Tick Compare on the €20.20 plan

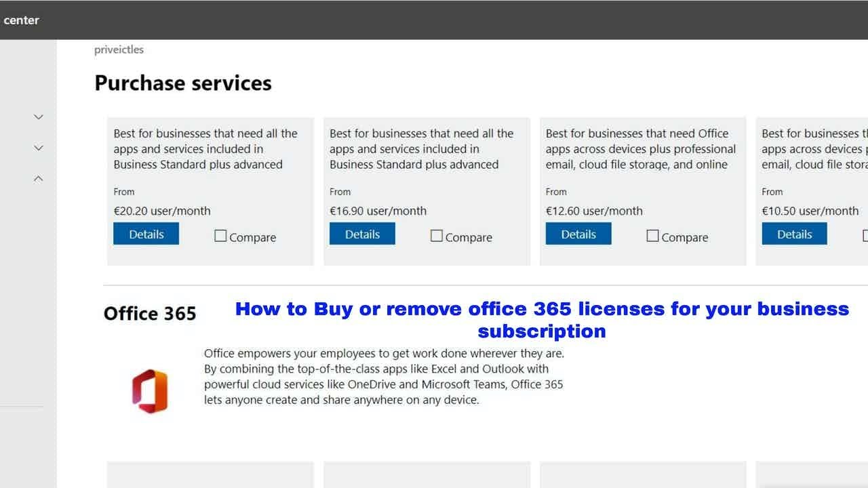pyautogui.click(x=220, y=236)
